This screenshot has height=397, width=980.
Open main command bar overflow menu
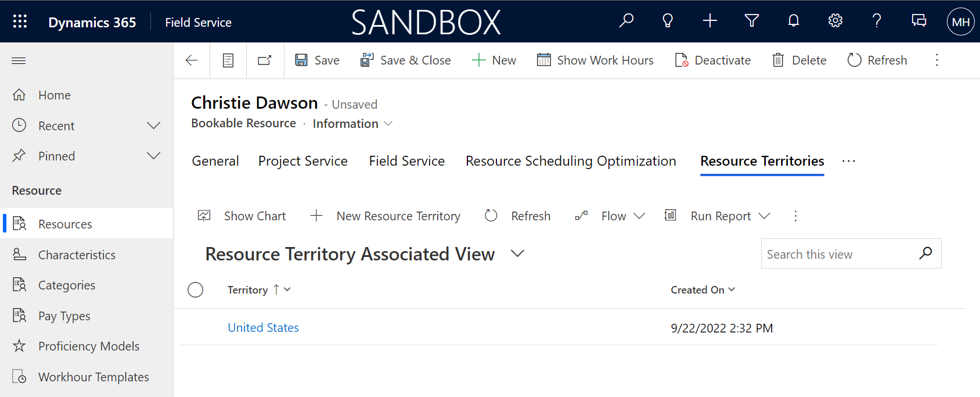tap(936, 60)
